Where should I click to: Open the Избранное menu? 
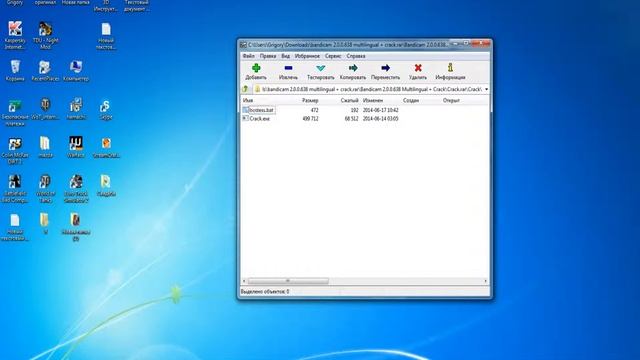coord(307,56)
